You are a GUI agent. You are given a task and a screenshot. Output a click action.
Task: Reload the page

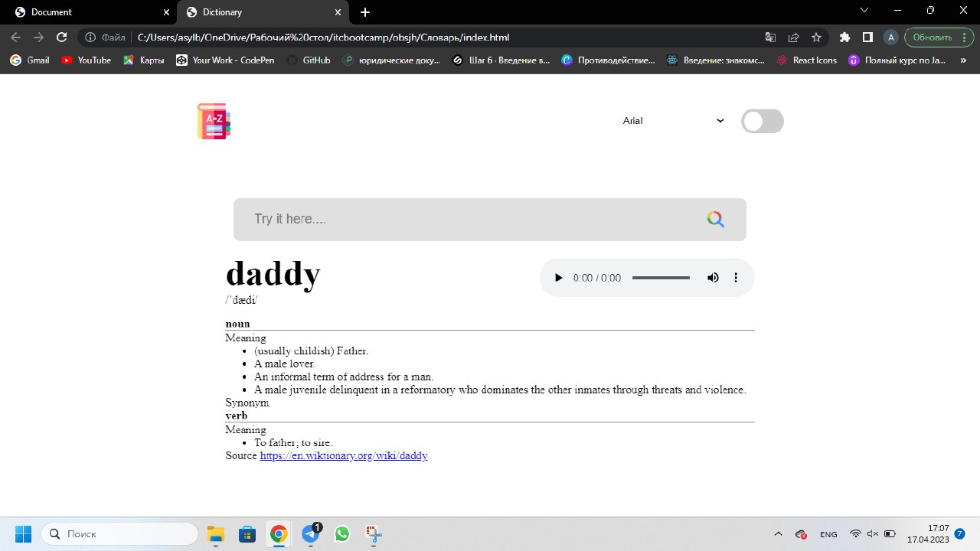click(62, 37)
